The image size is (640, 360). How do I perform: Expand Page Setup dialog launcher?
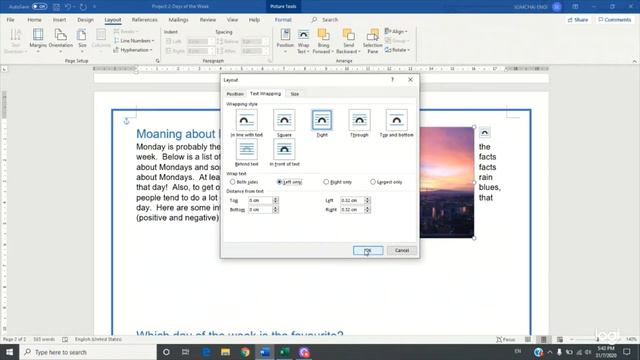tap(158, 61)
